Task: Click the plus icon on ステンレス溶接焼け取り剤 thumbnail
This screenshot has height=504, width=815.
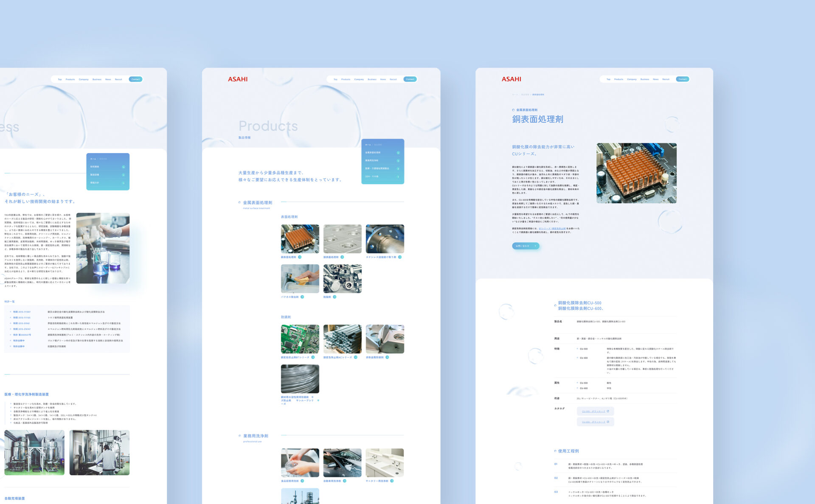Action: pos(399,257)
